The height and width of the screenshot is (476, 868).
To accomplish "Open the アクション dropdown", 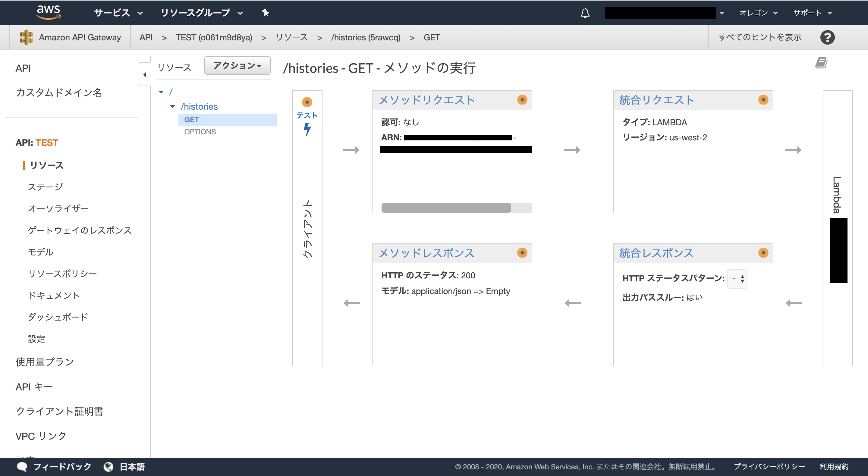I will 237,65.
